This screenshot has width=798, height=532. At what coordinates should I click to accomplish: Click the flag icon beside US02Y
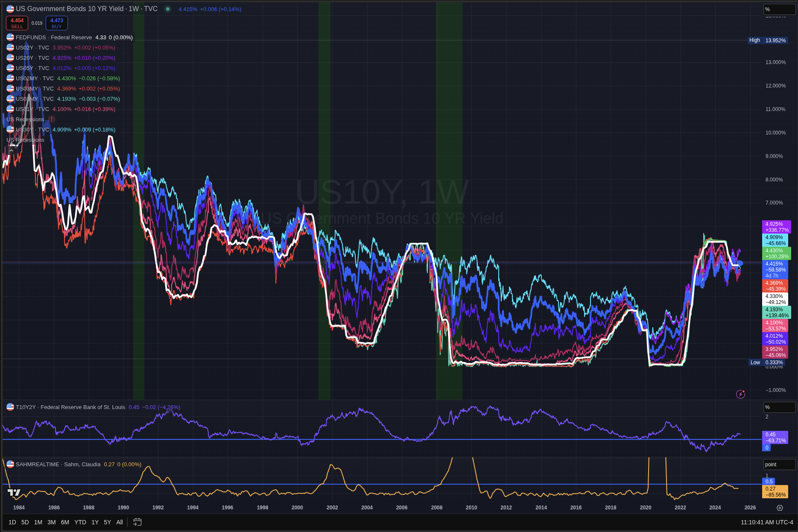click(x=10, y=47)
